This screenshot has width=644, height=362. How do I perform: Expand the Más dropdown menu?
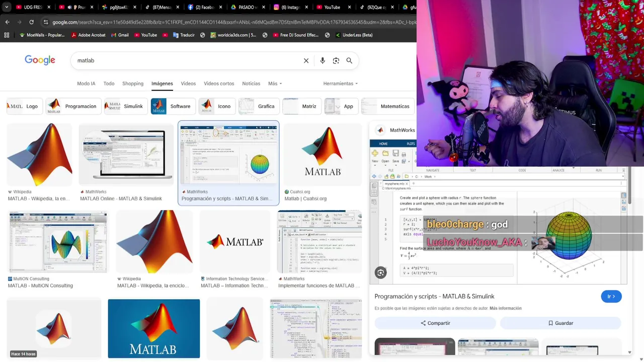pos(275,83)
